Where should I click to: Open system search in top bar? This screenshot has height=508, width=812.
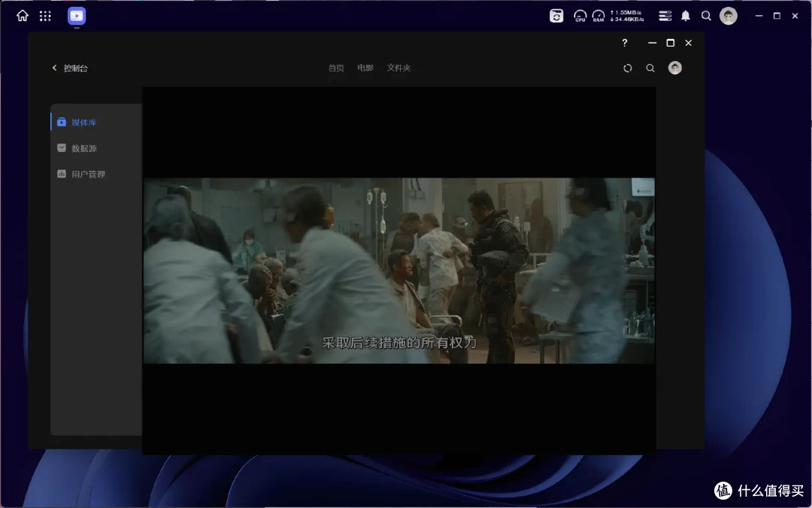pos(706,16)
